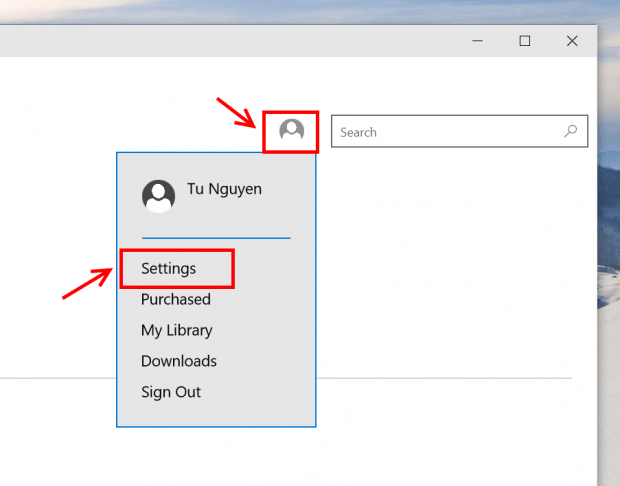The image size is (620, 486).
Task: Click the account profile icon beside Search
Action: point(291,130)
